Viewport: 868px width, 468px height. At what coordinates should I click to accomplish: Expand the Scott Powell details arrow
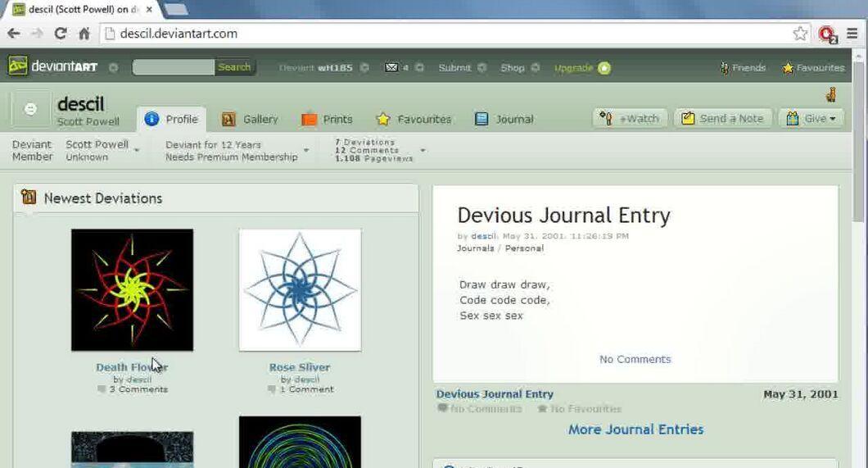[x=137, y=151]
